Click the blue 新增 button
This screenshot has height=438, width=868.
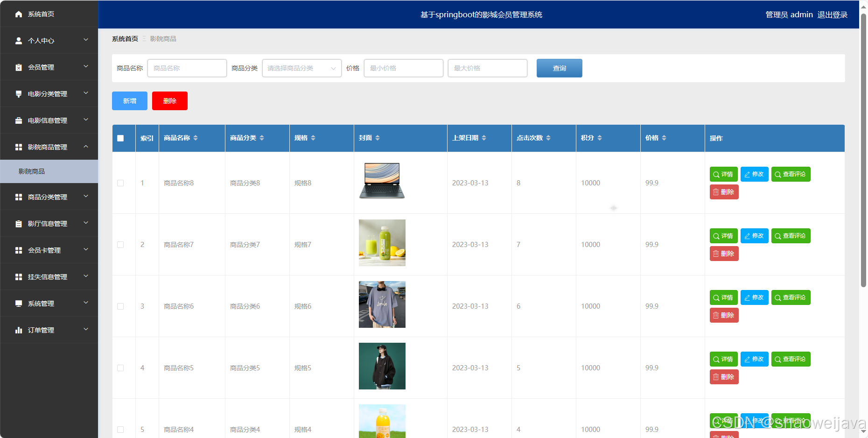(x=130, y=101)
